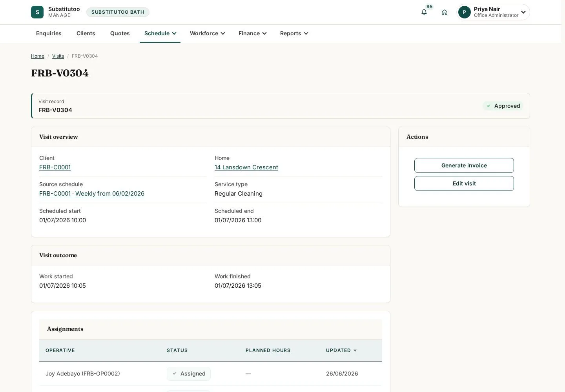
Task: Click the Operative column header
Action: pyautogui.click(x=60, y=350)
